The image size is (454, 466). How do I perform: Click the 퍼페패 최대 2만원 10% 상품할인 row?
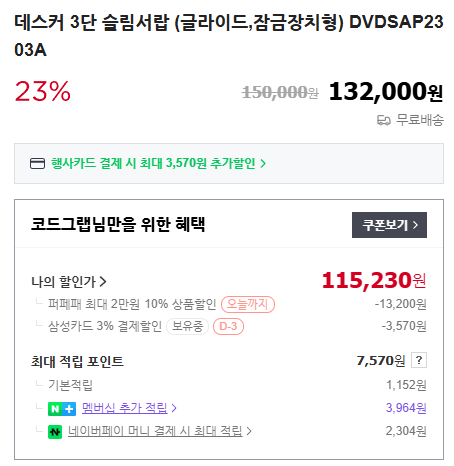click(231, 304)
